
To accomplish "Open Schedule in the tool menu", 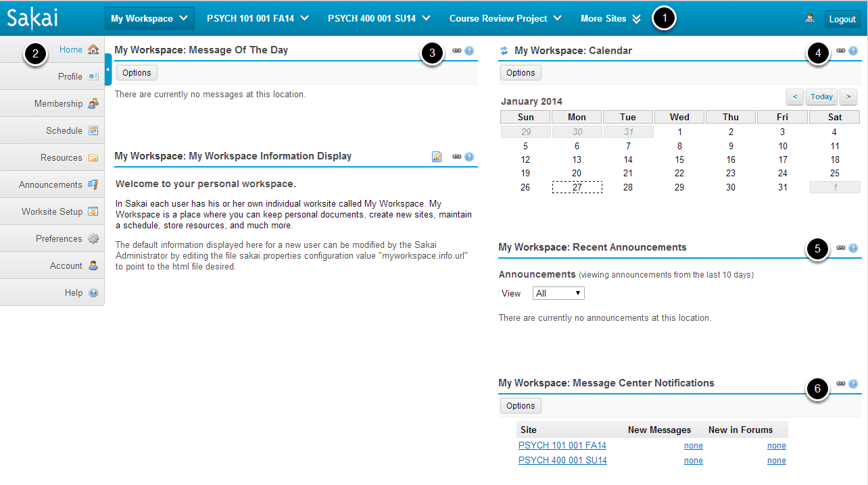I will click(52, 130).
